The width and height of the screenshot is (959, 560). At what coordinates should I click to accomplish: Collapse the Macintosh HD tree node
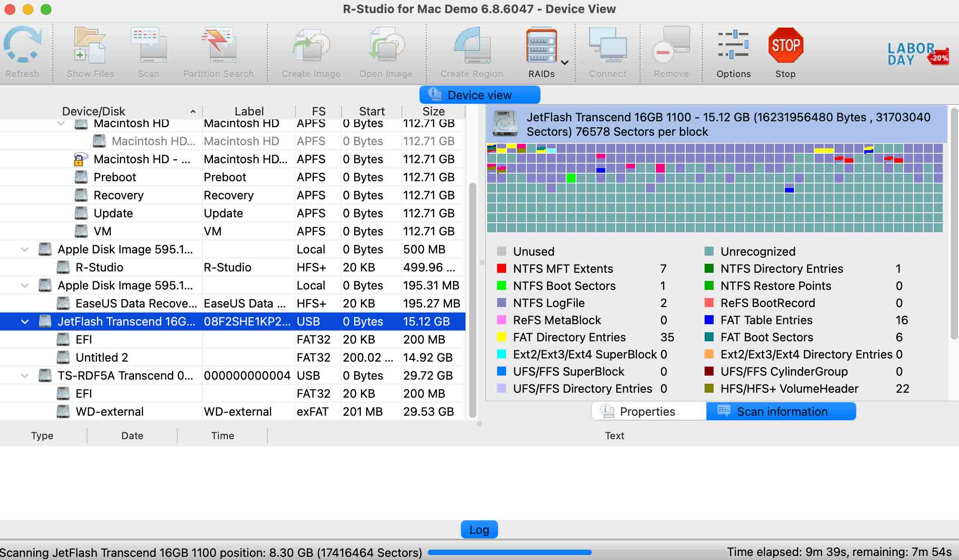(61, 123)
